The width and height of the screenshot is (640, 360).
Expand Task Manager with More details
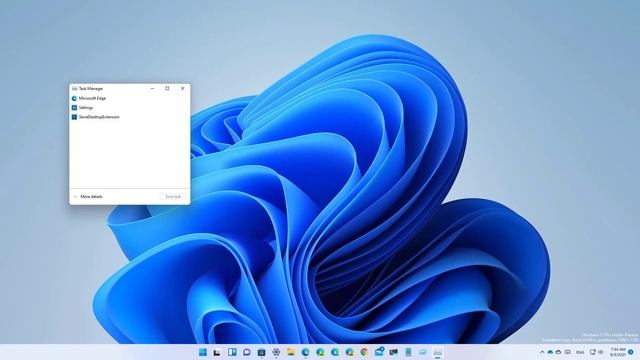(x=88, y=197)
